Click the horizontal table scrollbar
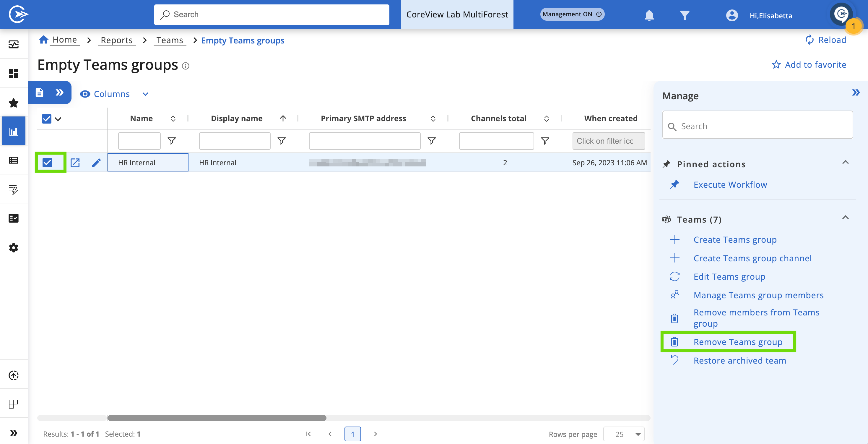Screen dimensions: 868x444 (217, 418)
